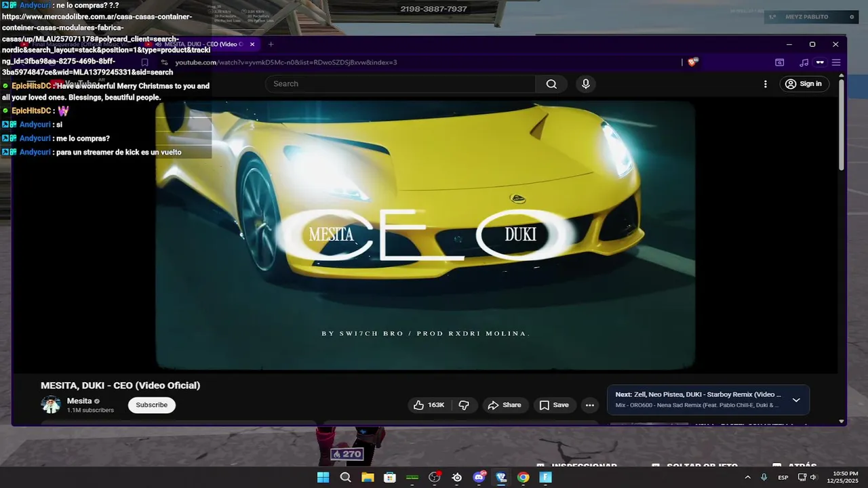Open Google Chrome from taskbar
Viewport: 868px width, 488px height.
(523, 477)
